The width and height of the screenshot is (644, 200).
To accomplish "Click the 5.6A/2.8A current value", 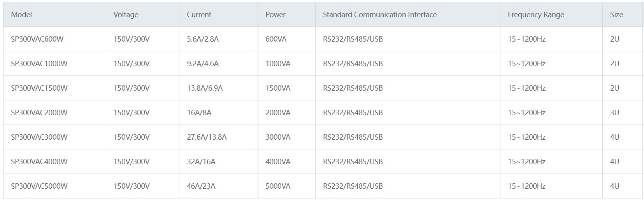I will pos(203,39).
